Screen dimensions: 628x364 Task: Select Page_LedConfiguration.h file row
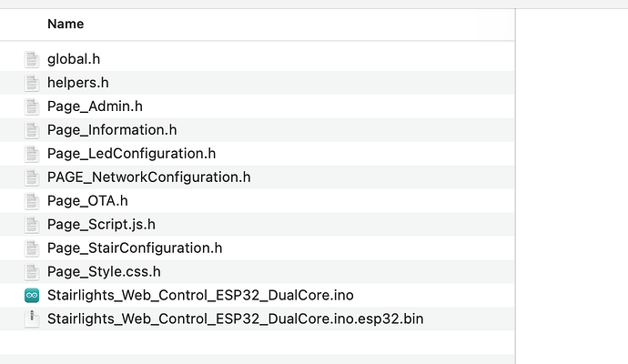(x=131, y=154)
